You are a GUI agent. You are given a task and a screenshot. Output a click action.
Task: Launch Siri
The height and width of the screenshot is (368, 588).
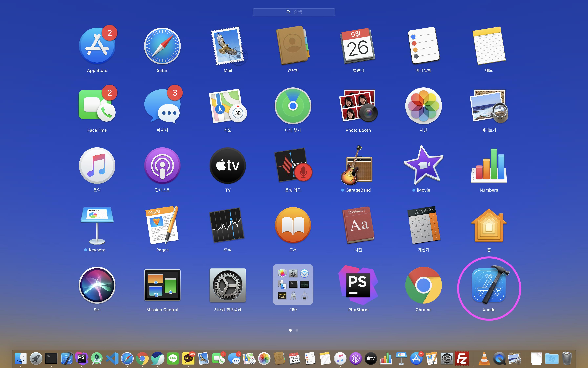[x=97, y=285]
